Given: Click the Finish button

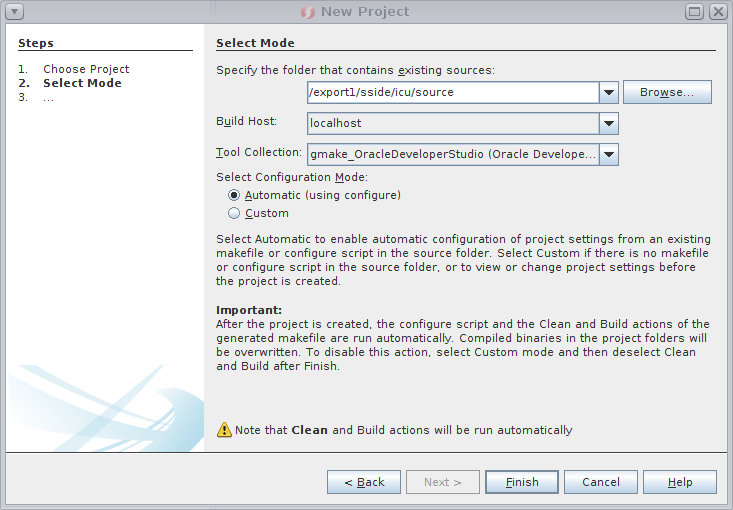Looking at the screenshot, I should tap(522, 482).
